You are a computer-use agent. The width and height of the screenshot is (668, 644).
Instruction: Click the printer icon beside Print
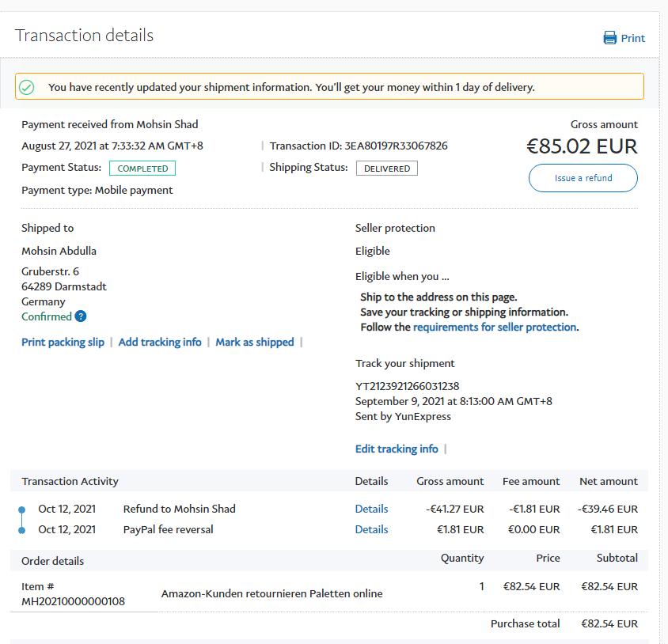609,38
